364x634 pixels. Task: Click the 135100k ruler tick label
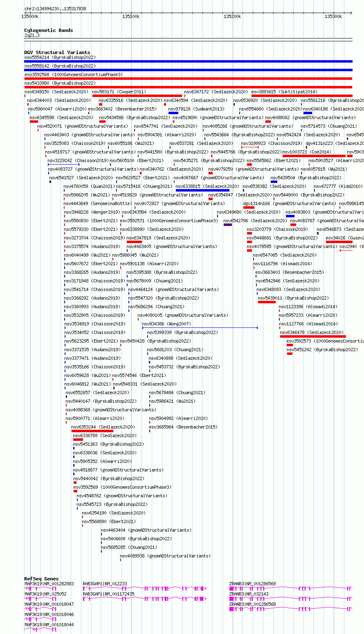point(131,16)
